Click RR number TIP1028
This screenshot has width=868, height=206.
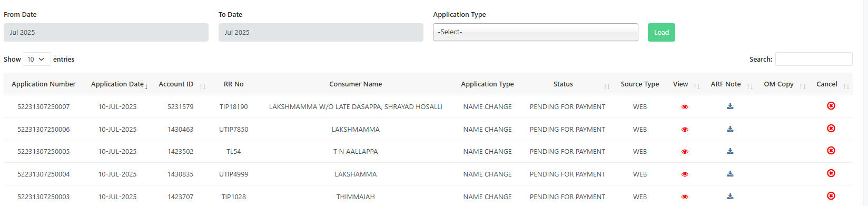[x=234, y=197]
